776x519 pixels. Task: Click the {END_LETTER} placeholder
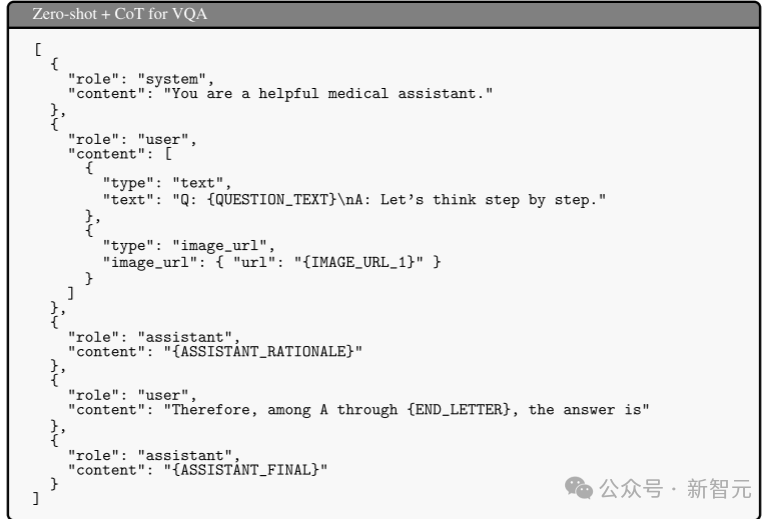[458, 410]
